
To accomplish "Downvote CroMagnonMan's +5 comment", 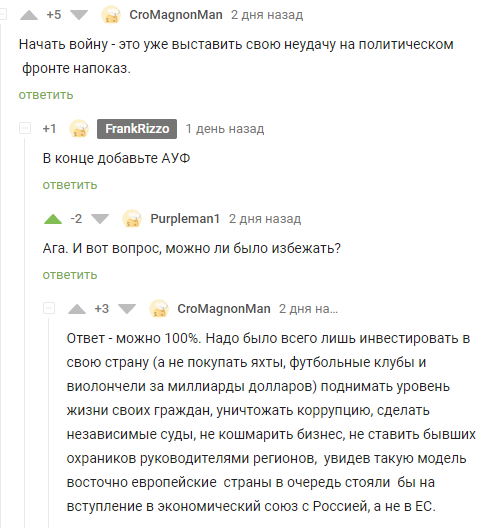I will point(79,15).
